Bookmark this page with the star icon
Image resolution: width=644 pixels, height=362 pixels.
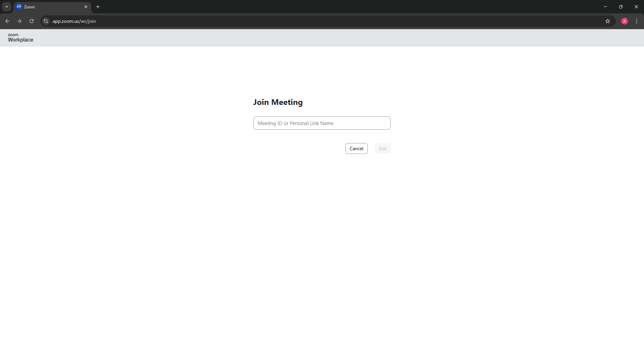point(607,21)
